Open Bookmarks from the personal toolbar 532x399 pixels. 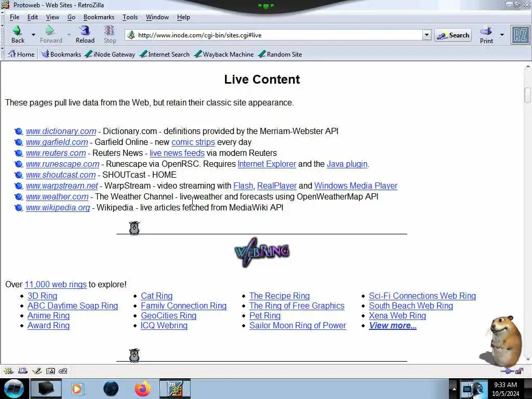[61, 54]
